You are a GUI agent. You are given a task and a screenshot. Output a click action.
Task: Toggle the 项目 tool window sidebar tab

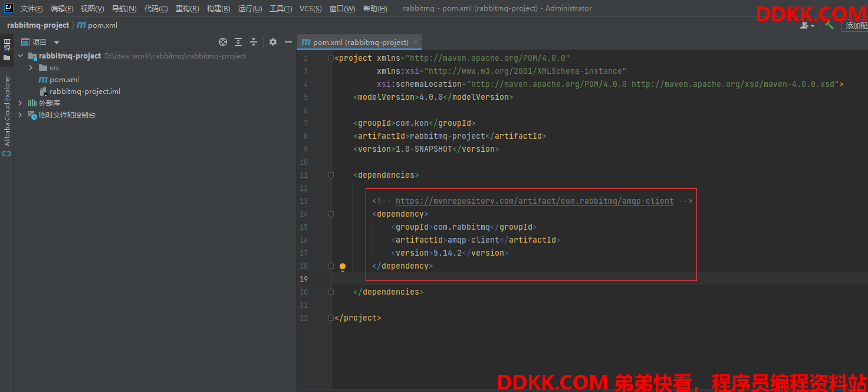[x=7, y=50]
